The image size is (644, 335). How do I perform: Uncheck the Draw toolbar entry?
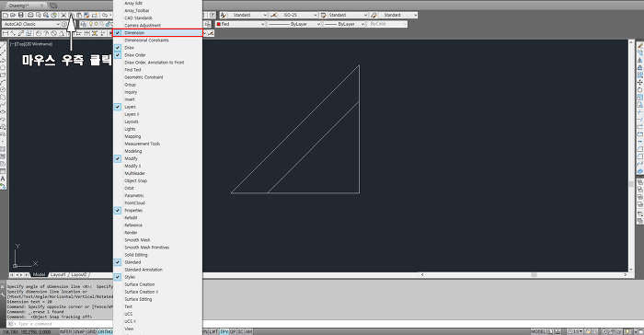[157, 48]
